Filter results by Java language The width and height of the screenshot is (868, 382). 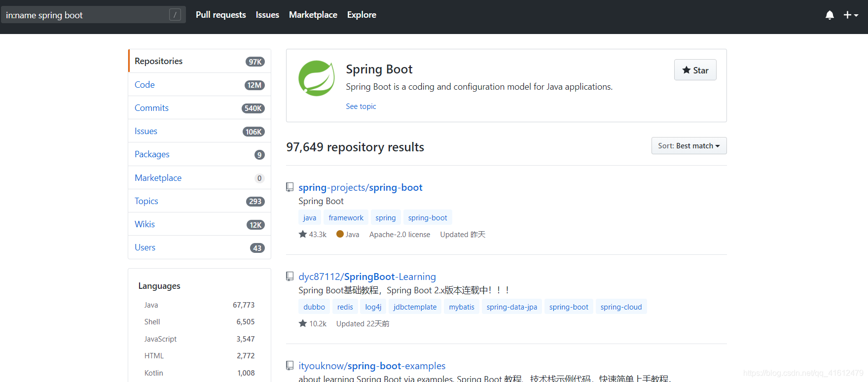(199, 305)
